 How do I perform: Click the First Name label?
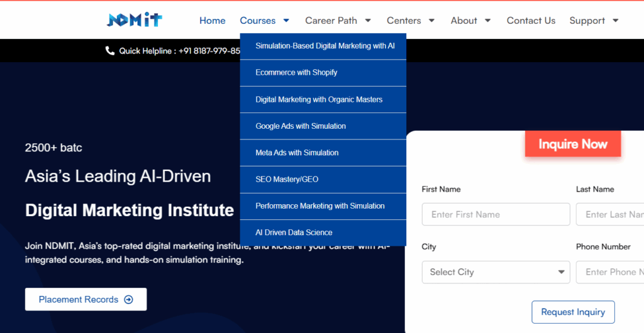(441, 189)
